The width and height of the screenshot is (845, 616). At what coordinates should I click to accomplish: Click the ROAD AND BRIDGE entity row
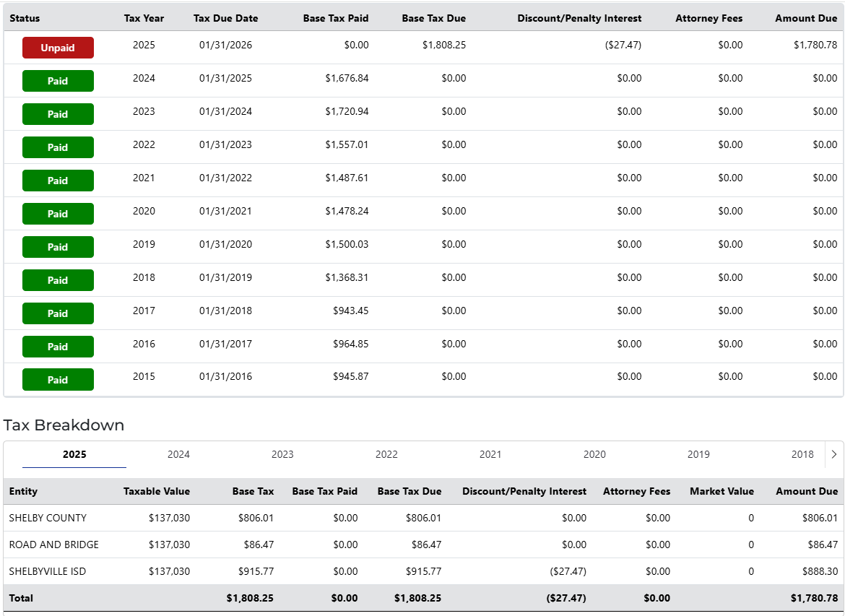(x=53, y=545)
